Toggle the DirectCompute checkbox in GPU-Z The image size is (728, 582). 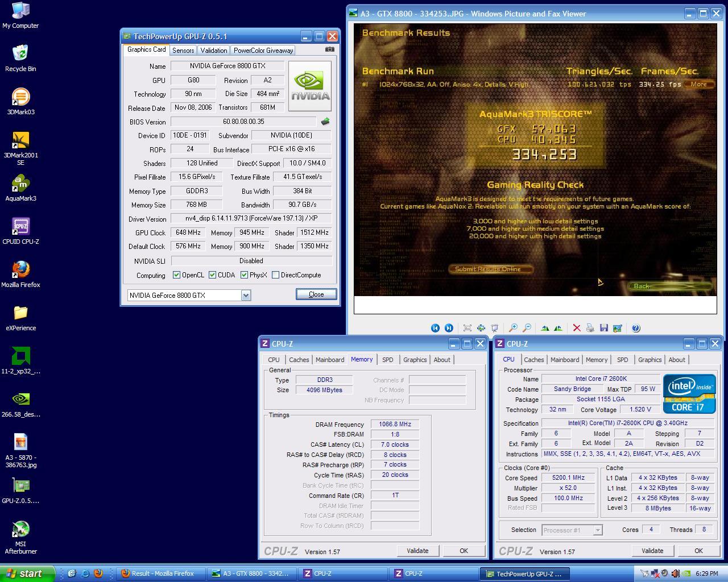(x=276, y=275)
